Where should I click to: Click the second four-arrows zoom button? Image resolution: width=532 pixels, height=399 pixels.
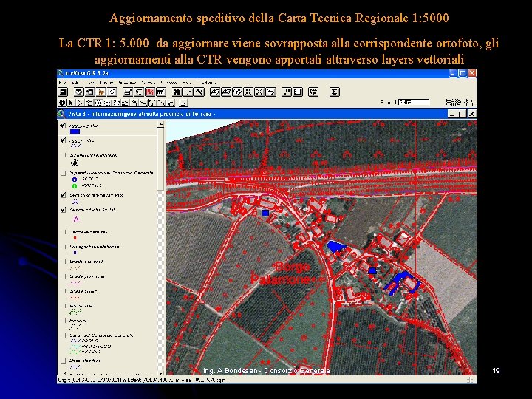coord(259,92)
